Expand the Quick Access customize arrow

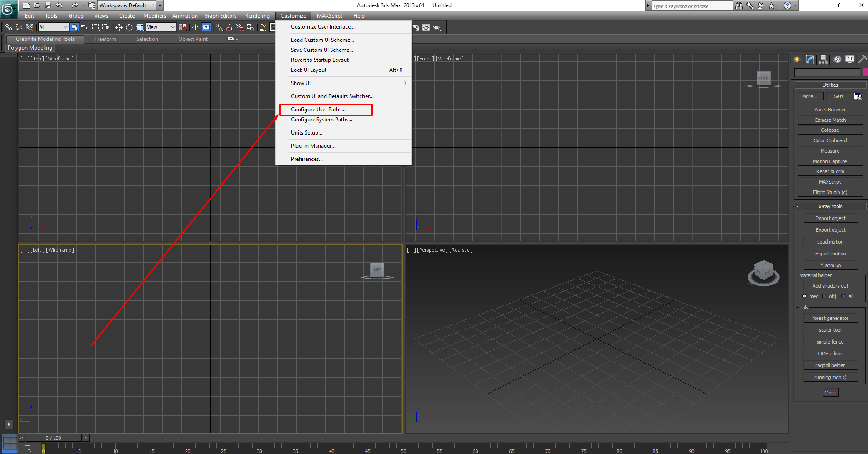(160, 5)
